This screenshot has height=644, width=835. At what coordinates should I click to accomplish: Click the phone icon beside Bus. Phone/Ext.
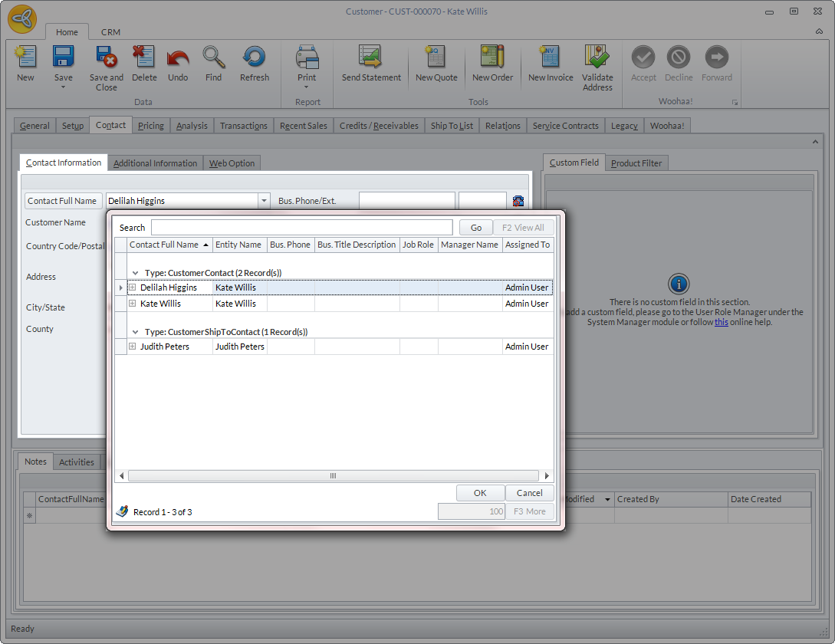(x=518, y=201)
